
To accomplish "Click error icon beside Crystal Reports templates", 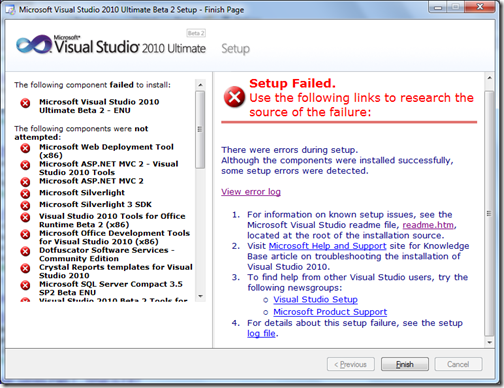I will point(25,268).
